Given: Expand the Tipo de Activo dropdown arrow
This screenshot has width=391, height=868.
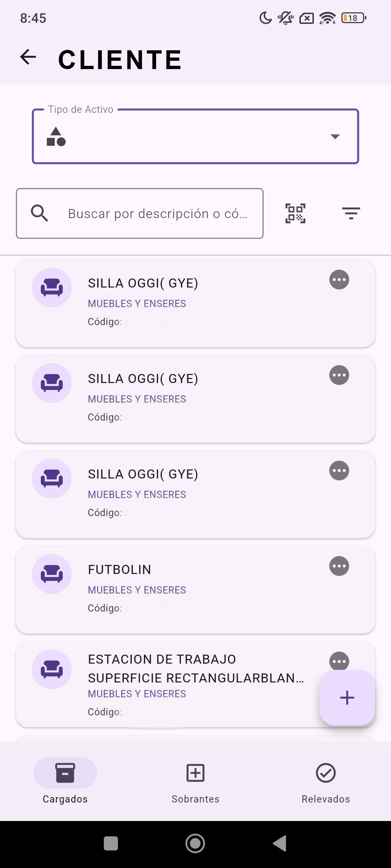Looking at the screenshot, I should pyautogui.click(x=335, y=136).
